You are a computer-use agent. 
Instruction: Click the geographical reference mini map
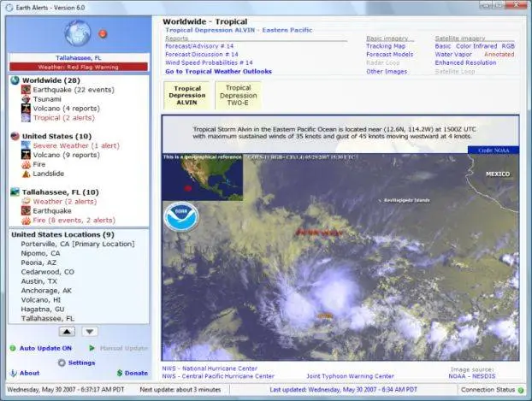[202, 177]
